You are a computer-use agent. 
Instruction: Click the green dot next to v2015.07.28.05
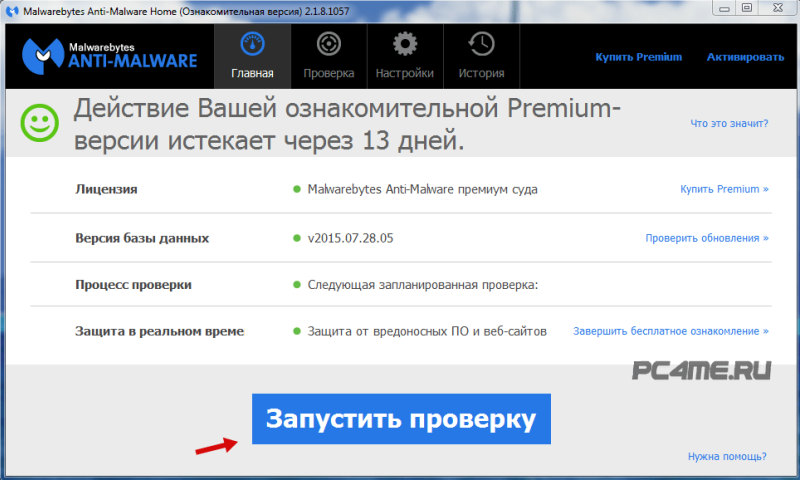coord(297,238)
